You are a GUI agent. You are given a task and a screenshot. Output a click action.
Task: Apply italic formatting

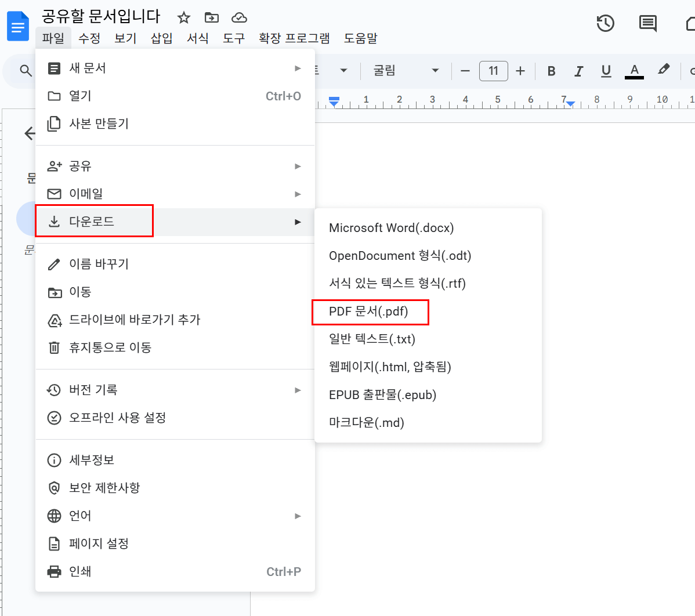coord(578,71)
